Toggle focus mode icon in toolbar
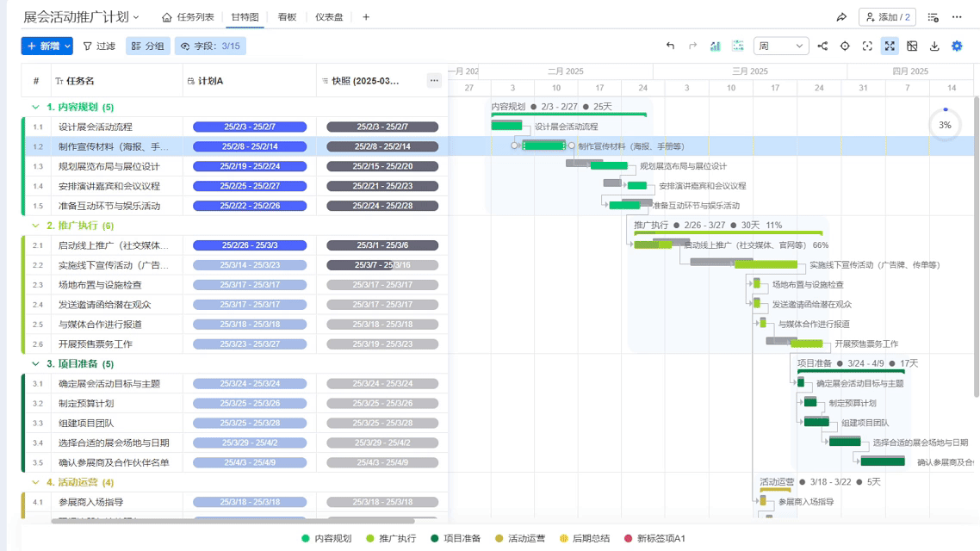The width and height of the screenshot is (980, 551). pos(866,46)
